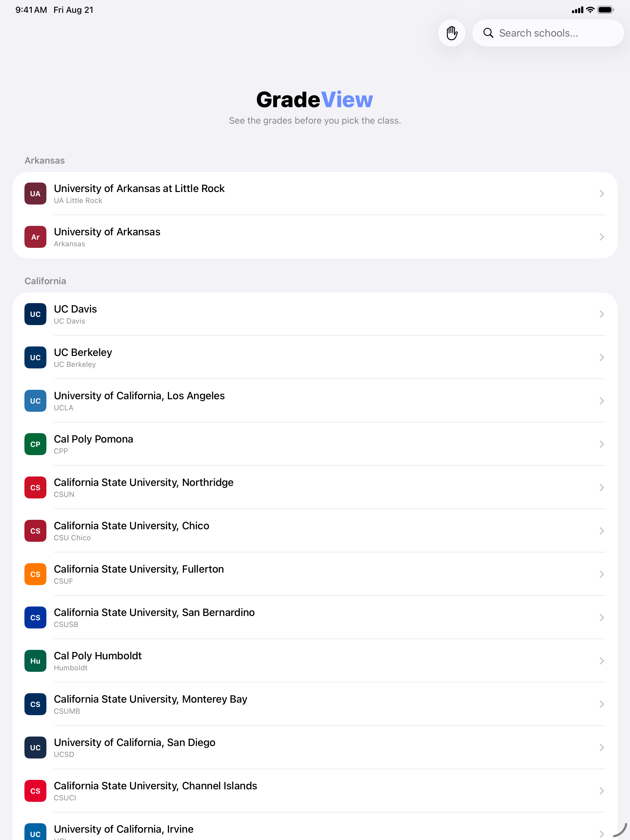Open University of California, Irvine
630x840 pixels.
(x=315, y=826)
